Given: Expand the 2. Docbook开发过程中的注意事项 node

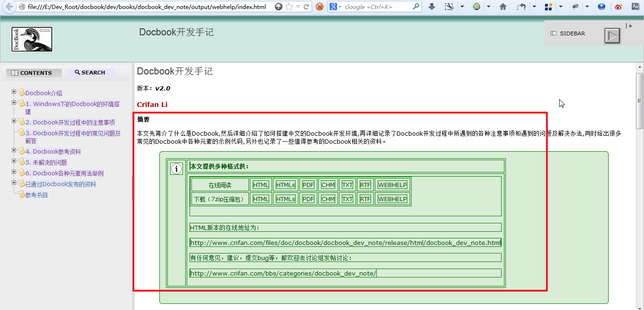Looking at the screenshot, I should 14,121.
